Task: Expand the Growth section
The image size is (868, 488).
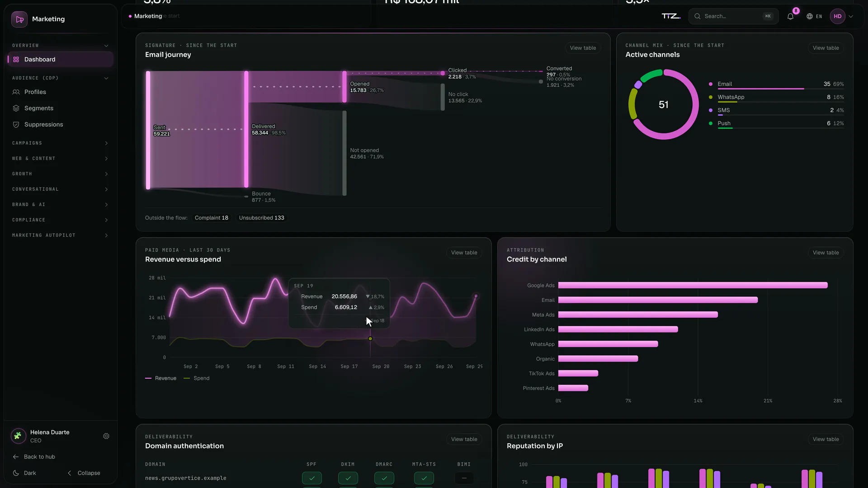Action: tap(61, 174)
